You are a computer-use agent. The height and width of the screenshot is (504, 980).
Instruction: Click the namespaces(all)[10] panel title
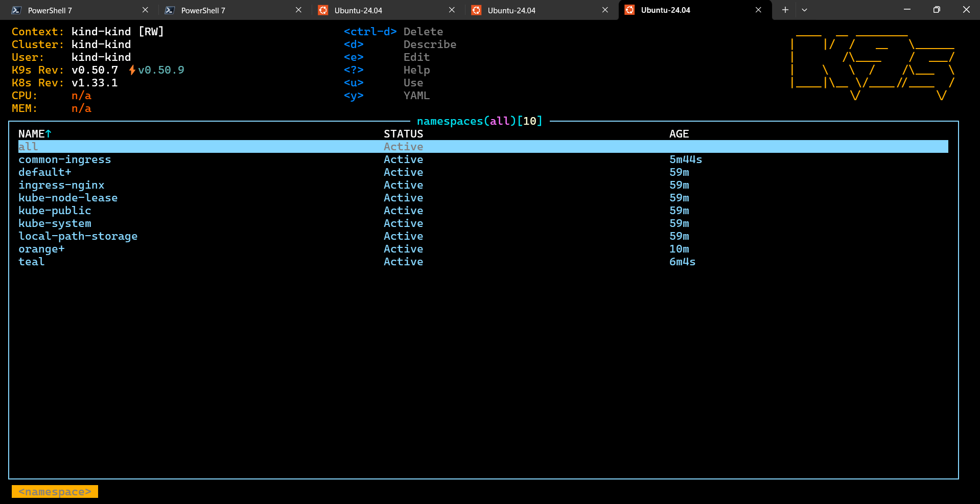pyautogui.click(x=479, y=121)
